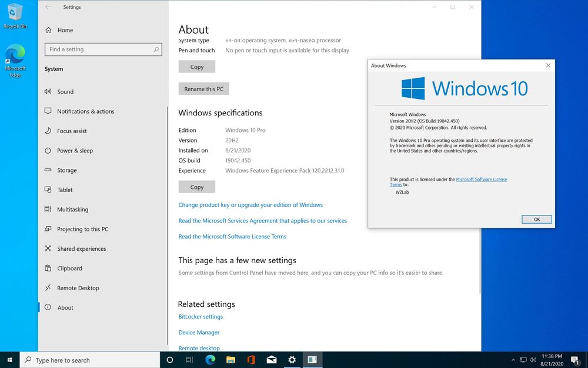Open the Start menu Windows logo
Viewport: 588px width, 368px height.
(x=10, y=360)
